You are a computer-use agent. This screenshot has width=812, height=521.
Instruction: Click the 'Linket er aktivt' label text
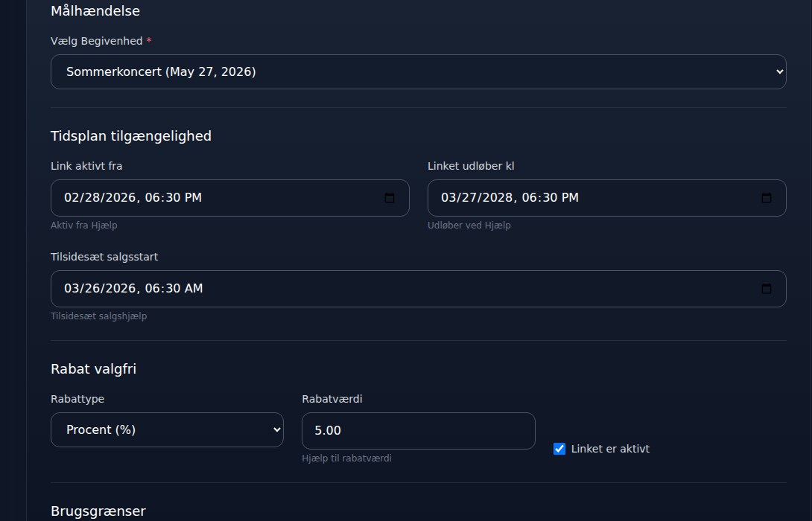pos(610,449)
